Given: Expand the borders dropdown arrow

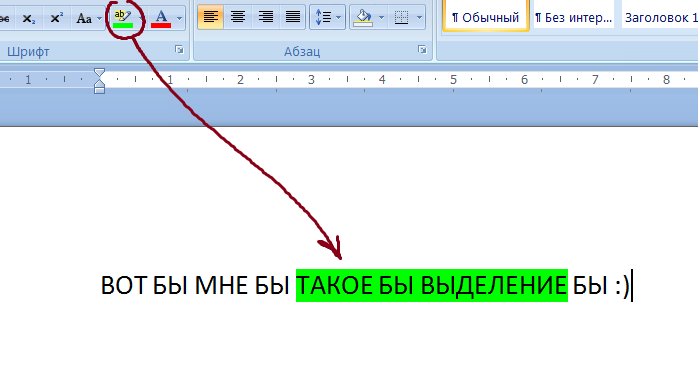Looking at the screenshot, I should (419, 17).
